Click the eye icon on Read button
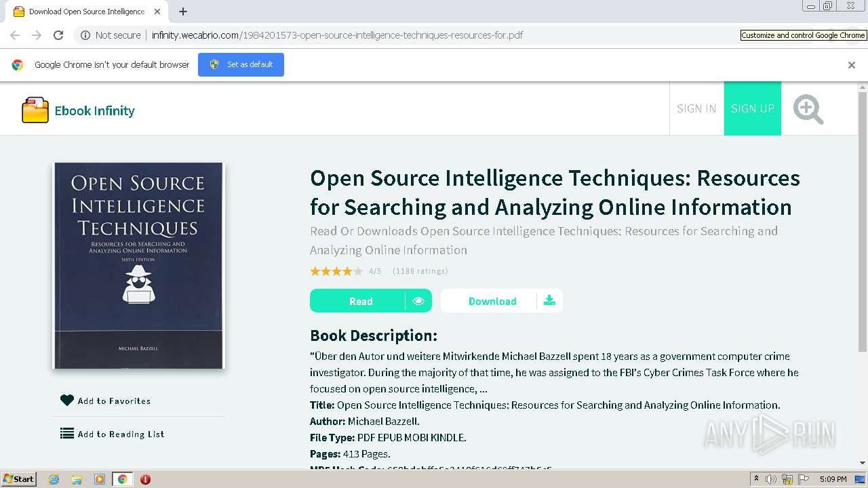The width and height of the screenshot is (868, 488). tap(418, 301)
